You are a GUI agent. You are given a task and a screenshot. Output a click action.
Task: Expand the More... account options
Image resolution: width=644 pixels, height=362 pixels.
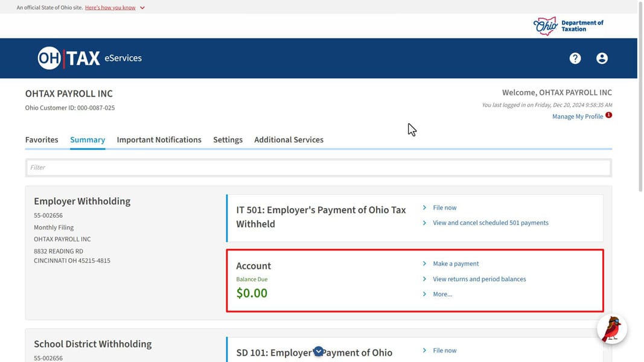442,294
